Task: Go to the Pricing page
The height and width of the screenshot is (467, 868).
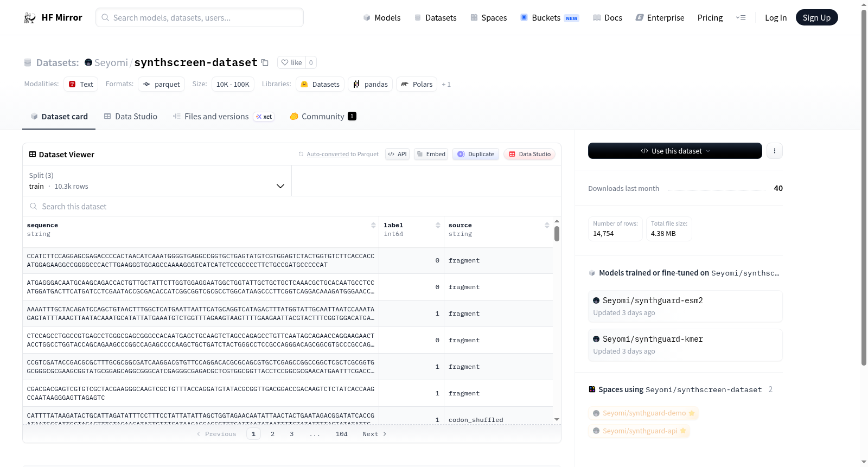Action: 710,17
